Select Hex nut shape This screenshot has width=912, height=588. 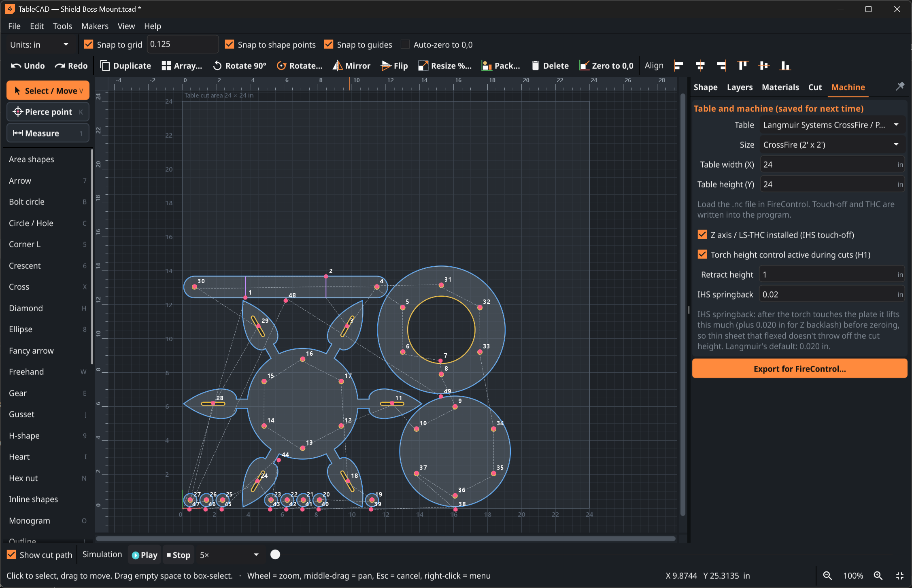(48, 478)
